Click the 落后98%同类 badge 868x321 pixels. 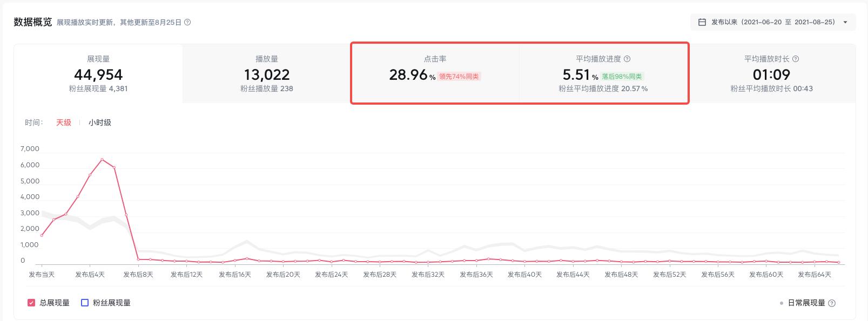click(x=622, y=77)
